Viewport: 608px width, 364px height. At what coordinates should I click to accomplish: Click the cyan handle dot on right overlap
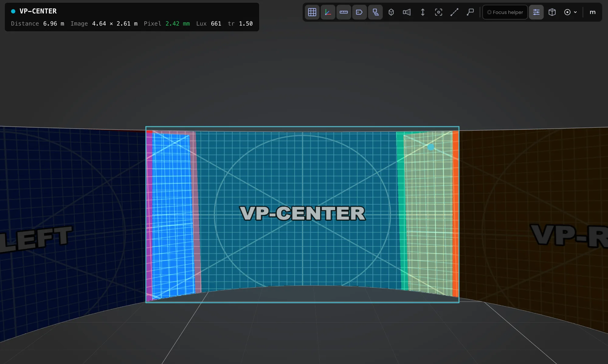(x=431, y=147)
